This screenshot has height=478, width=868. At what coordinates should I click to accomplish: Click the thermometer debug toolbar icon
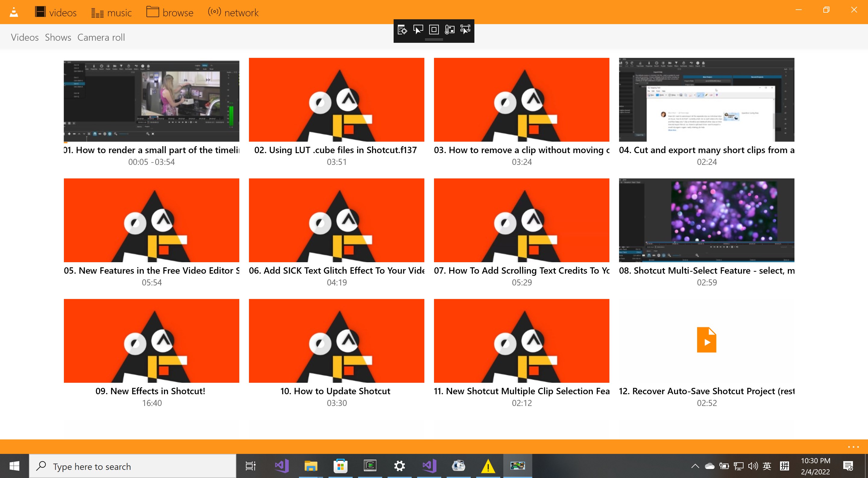point(449,30)
